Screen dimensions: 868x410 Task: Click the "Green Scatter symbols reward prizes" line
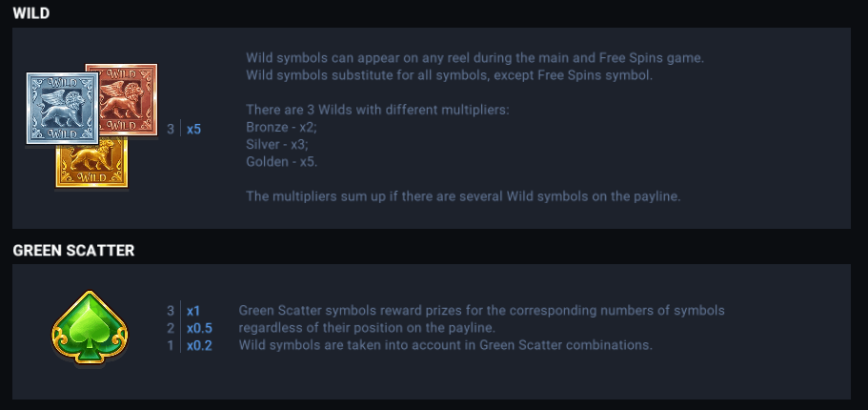[481, 311]
